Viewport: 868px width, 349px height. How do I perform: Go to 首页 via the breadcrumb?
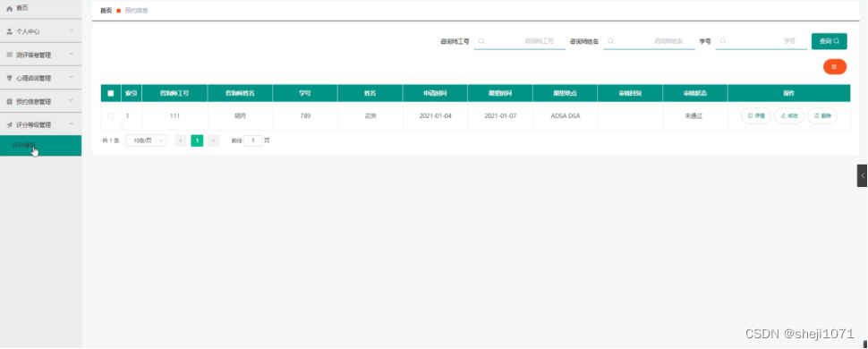tap(106, 11)
